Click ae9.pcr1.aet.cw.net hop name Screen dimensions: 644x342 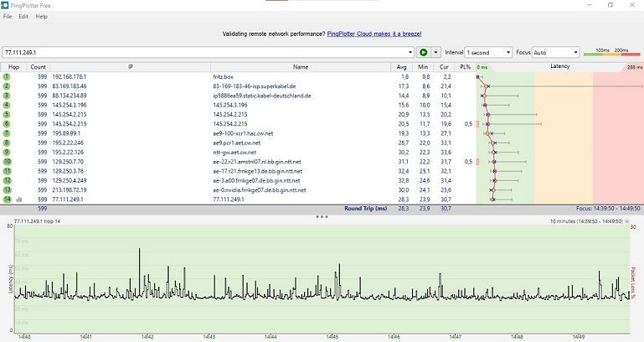coord(236,142)
